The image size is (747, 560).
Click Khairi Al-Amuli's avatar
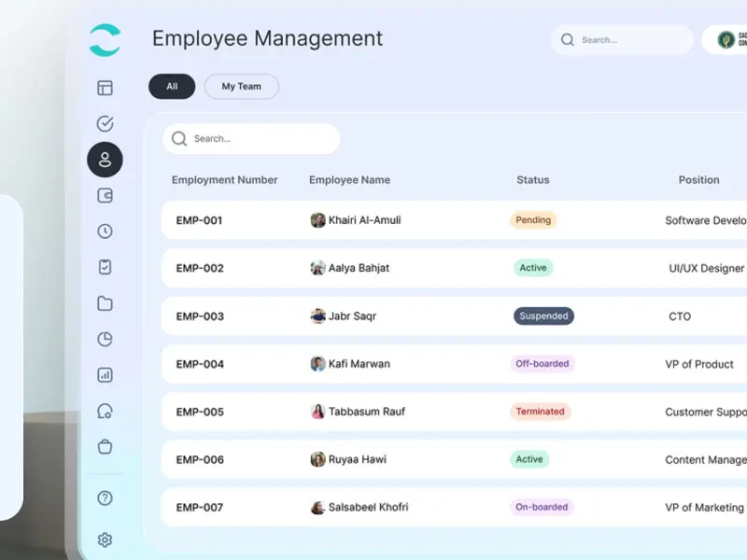pos(317,220)
